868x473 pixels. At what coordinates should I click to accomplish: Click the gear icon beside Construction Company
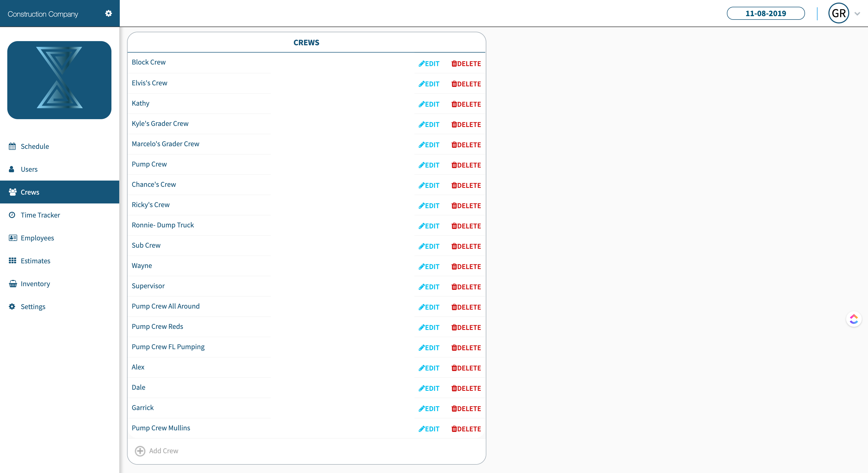[x=108, y=14]
